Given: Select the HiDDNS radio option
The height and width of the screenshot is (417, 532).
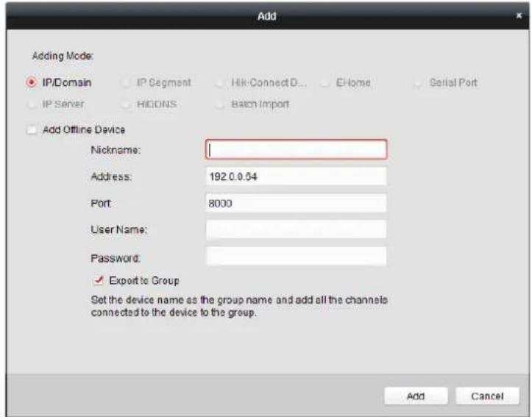Looking at the screenshot, I should [126, 104].
